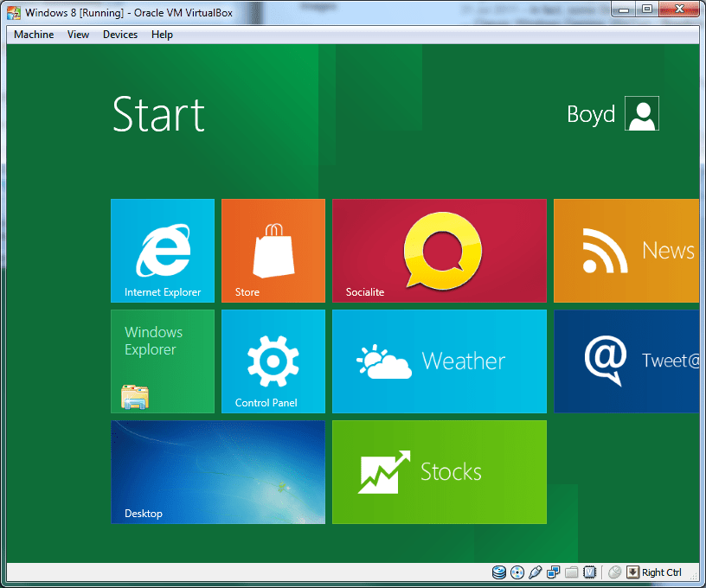Open the Store tile
This screenshot has height=588, width=706.
pyautogui.click(x=273, y=251)
